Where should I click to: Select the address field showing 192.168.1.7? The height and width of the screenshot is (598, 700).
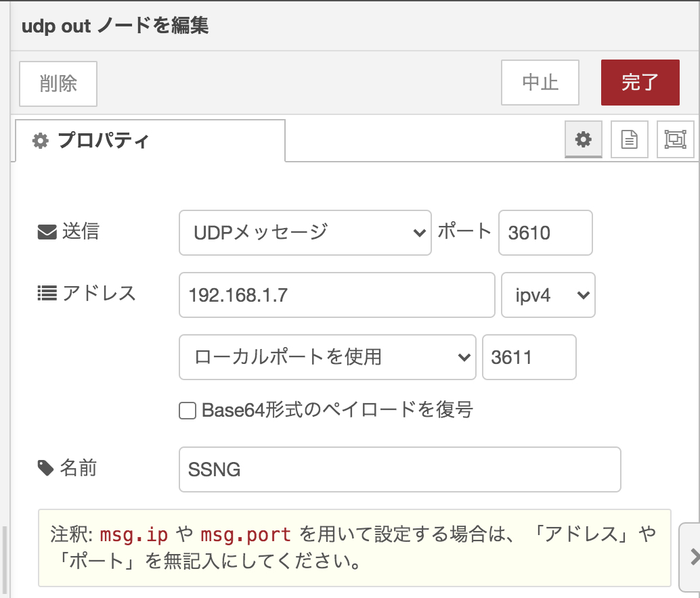(336, 295)
